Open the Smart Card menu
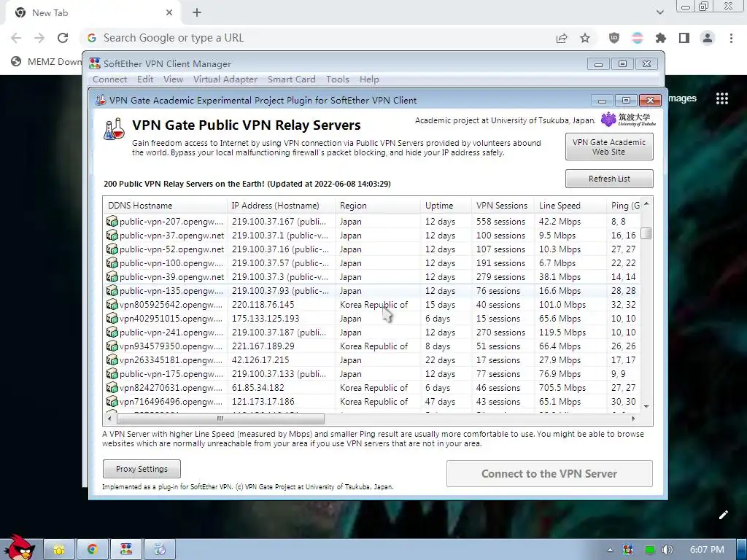This screenshot has height=560, width=747. point(292,79)
